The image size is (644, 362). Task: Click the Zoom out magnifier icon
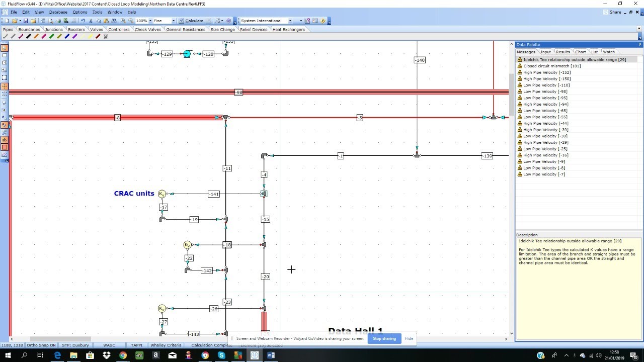click(131, 21)
